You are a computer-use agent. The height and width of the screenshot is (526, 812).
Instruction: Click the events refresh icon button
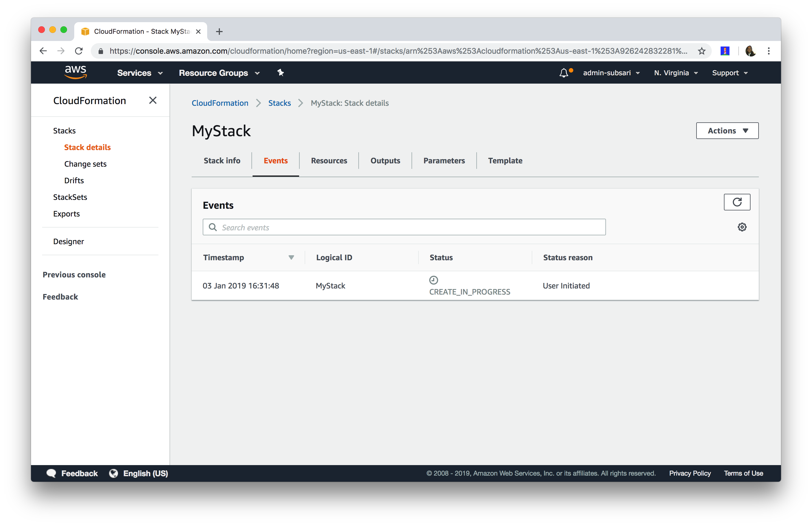pos(737,202)
